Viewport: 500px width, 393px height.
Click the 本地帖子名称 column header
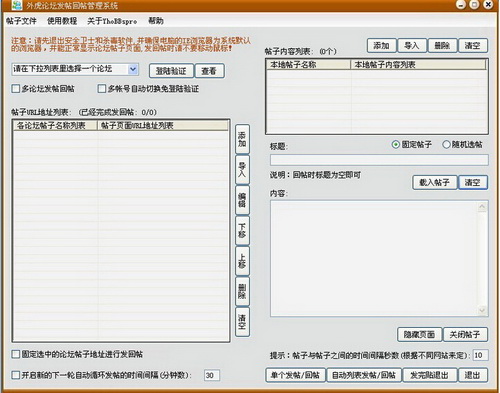309,65
